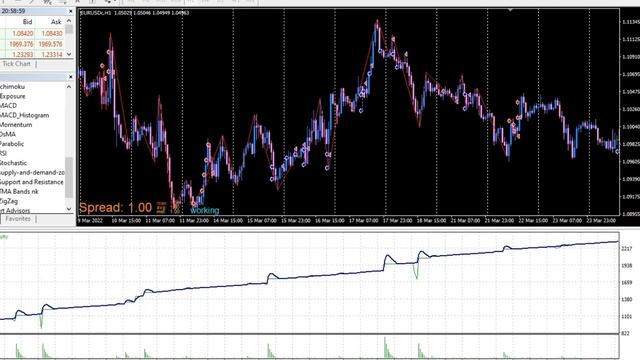
Task: Click the Bid column header
Action: (27, 22)
